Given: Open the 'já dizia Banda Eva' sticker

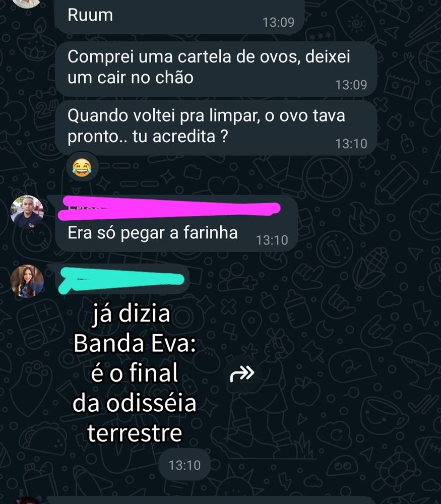Looking at the screenshot, I should point(135,373).
